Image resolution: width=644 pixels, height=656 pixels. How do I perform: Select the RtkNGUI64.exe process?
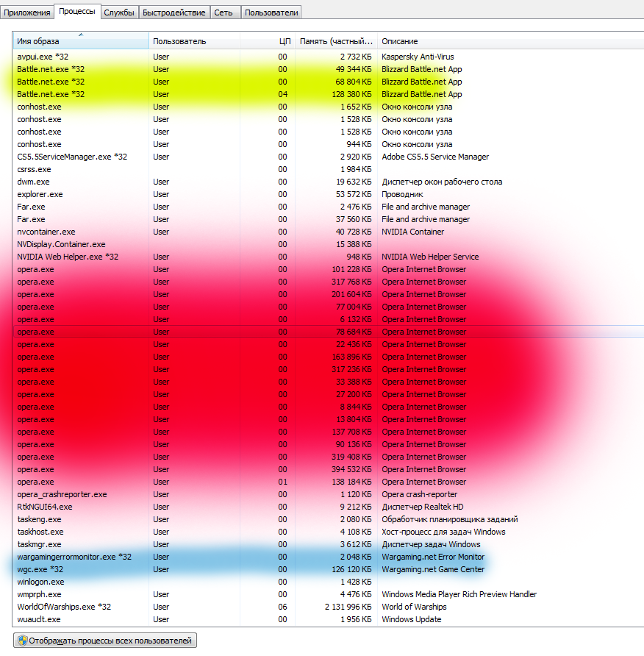[x=329, y=507]
